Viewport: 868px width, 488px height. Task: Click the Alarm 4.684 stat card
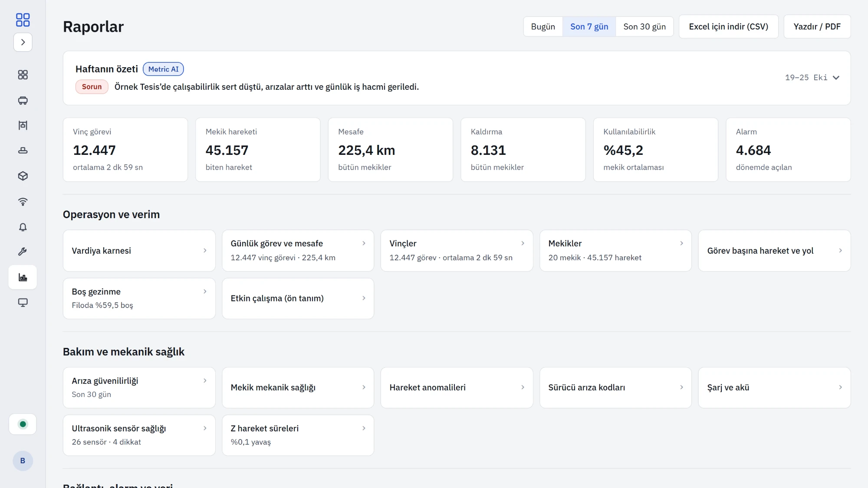[788, 150]
